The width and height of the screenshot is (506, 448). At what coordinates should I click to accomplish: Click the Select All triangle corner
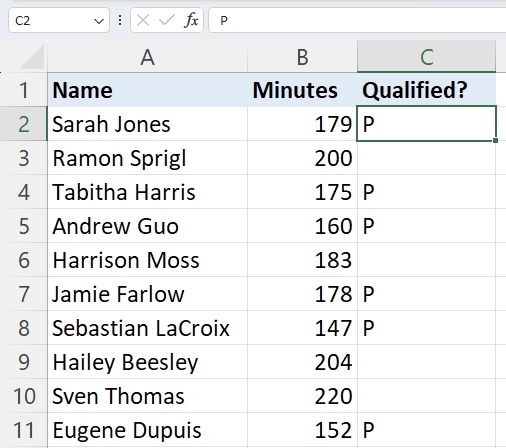(32, 57)
